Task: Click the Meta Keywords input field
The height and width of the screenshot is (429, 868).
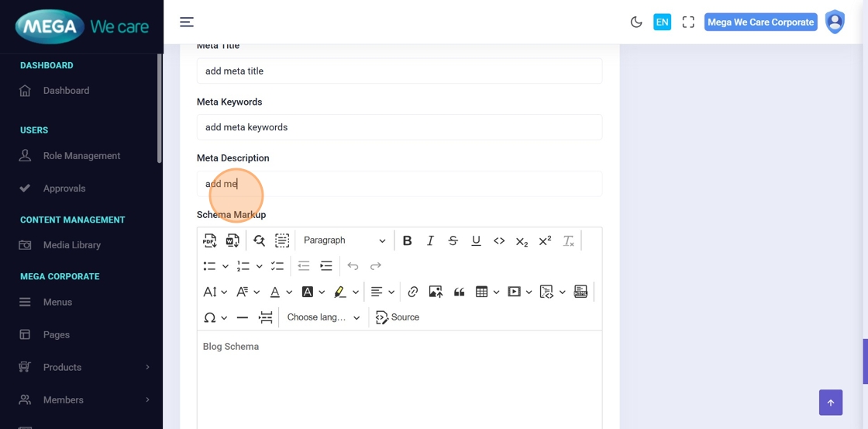Action: point(399,127)
